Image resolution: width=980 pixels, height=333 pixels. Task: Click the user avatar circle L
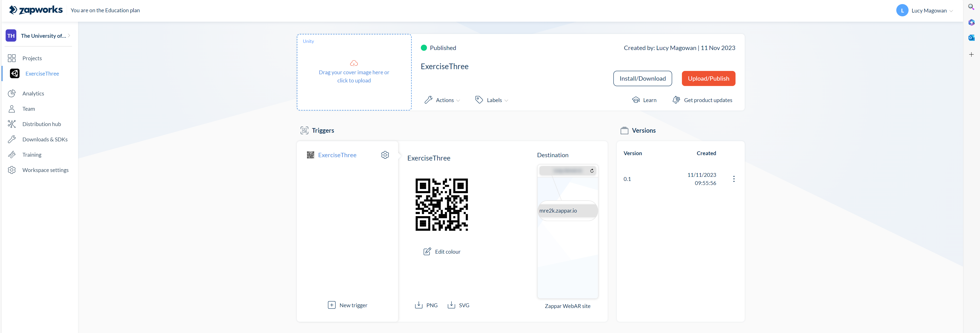tap(902, 10)
